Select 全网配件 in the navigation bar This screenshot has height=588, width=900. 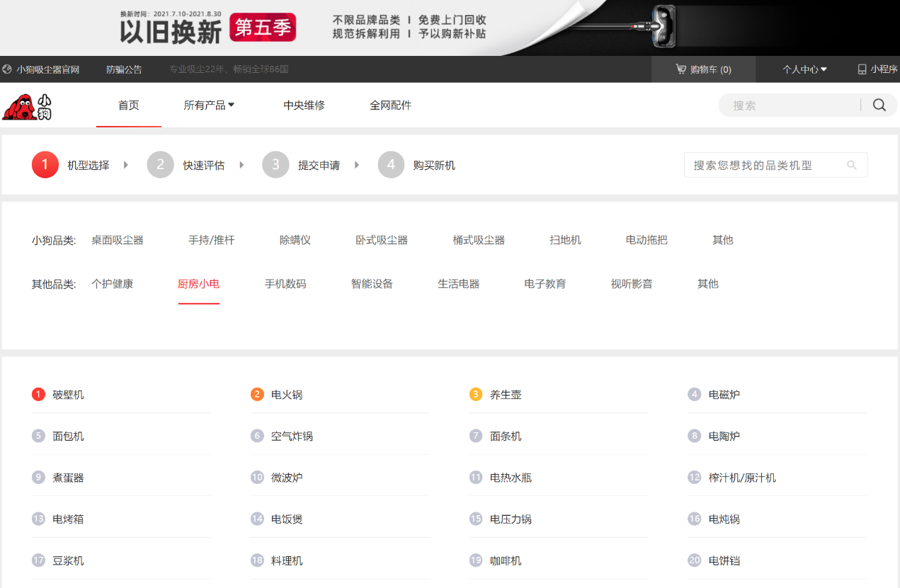click(391, 105)
